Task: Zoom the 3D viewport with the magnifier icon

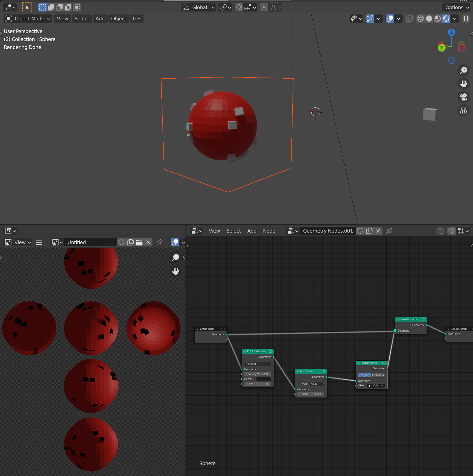Action: (464, 70)
